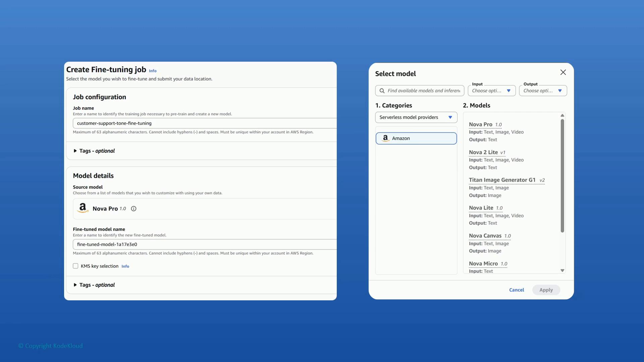This screenshot has width=644, height=362.
Task: Click the Apply button
Action: [546, 290]
